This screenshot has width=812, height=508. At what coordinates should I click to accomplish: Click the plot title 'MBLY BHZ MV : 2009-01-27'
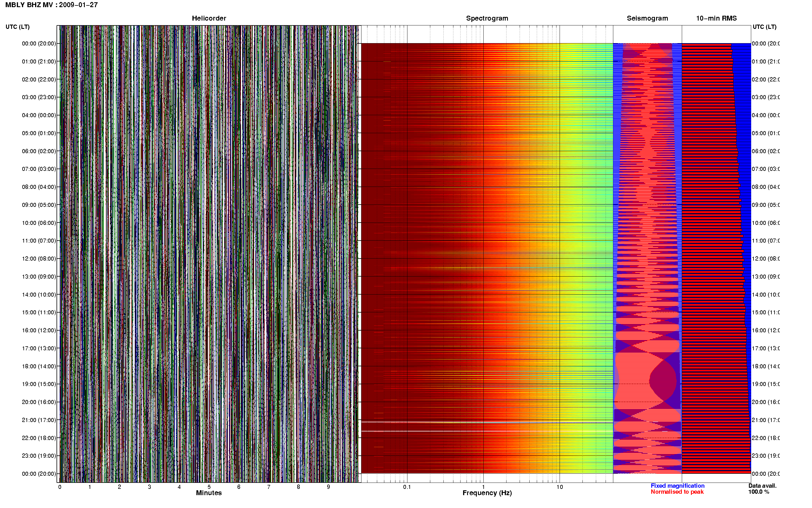click(51, 5)
